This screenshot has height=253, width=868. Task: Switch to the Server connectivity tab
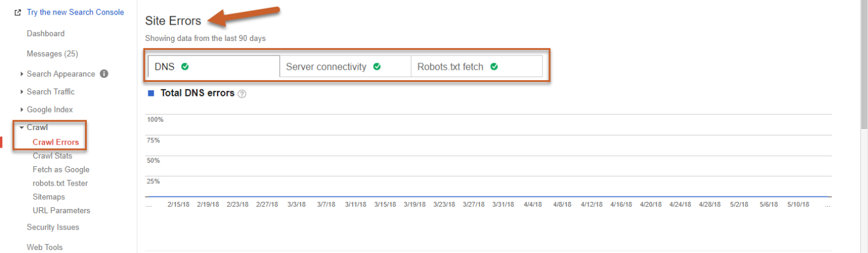326,67
